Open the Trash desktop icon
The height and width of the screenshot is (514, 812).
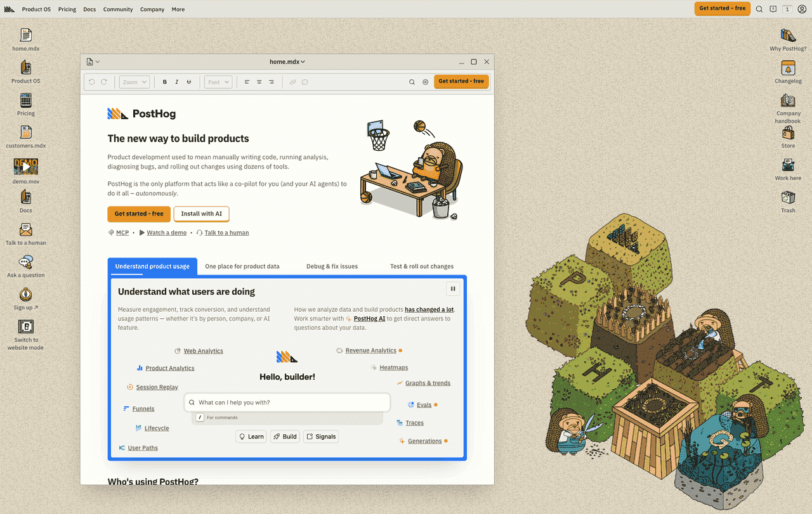pyautogui.click(x=788, y=198)
